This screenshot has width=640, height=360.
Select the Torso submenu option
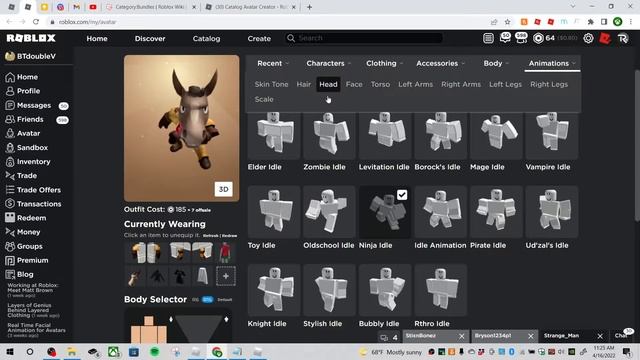coord(380,84)
